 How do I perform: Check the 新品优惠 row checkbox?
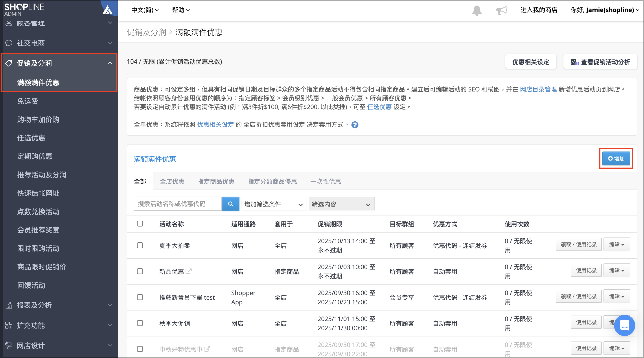[x=140, y=271]
